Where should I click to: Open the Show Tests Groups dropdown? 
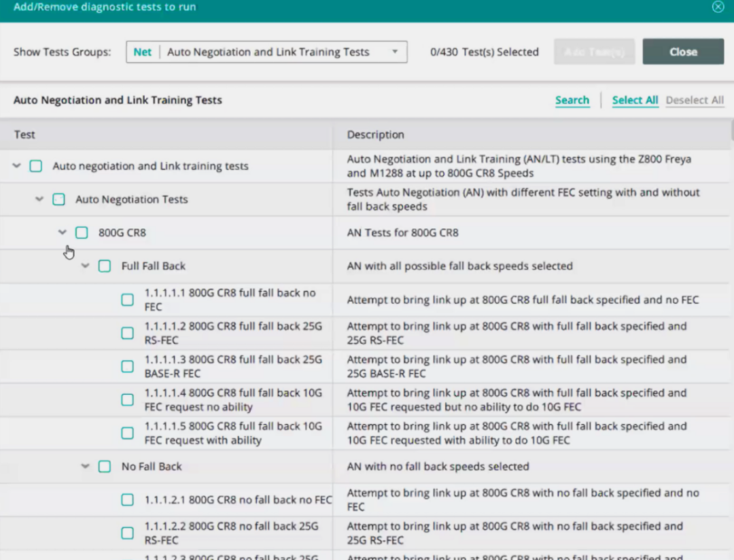coord(266,52)
